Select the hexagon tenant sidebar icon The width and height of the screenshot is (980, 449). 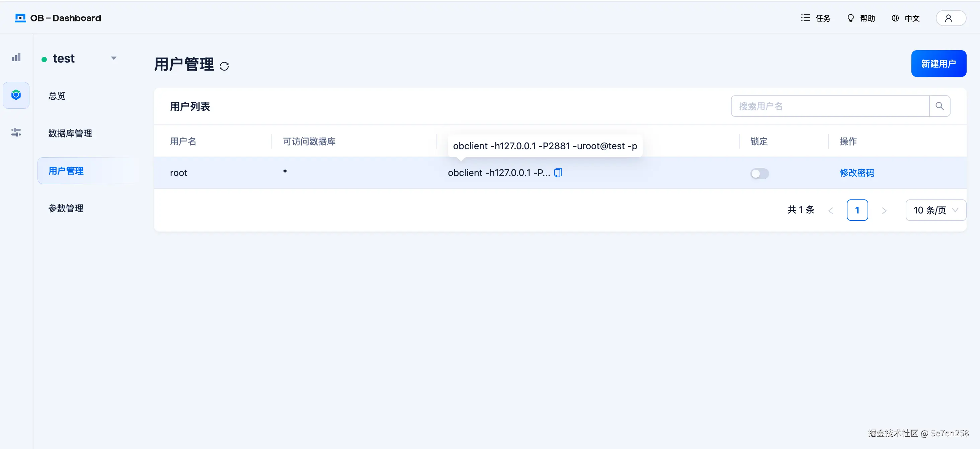click(x=16, y=95)
